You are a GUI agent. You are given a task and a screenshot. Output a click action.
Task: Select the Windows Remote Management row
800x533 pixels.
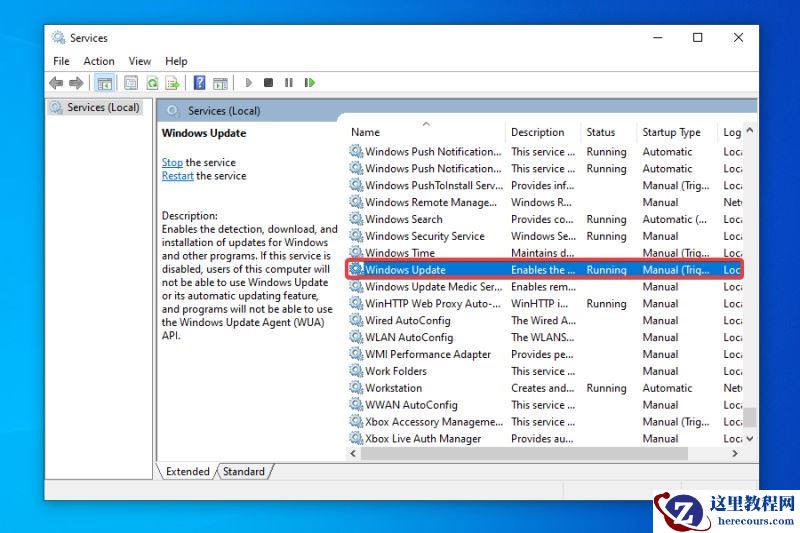[545, 202]
